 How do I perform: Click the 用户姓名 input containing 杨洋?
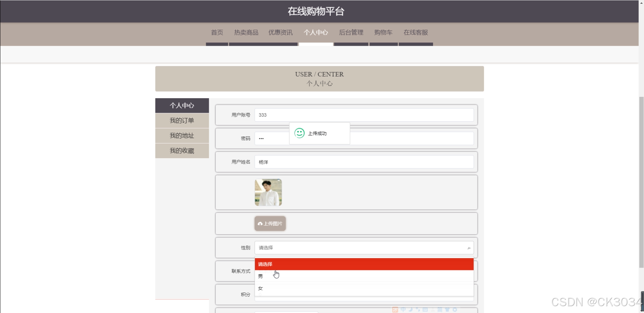(x=364, y=162)
